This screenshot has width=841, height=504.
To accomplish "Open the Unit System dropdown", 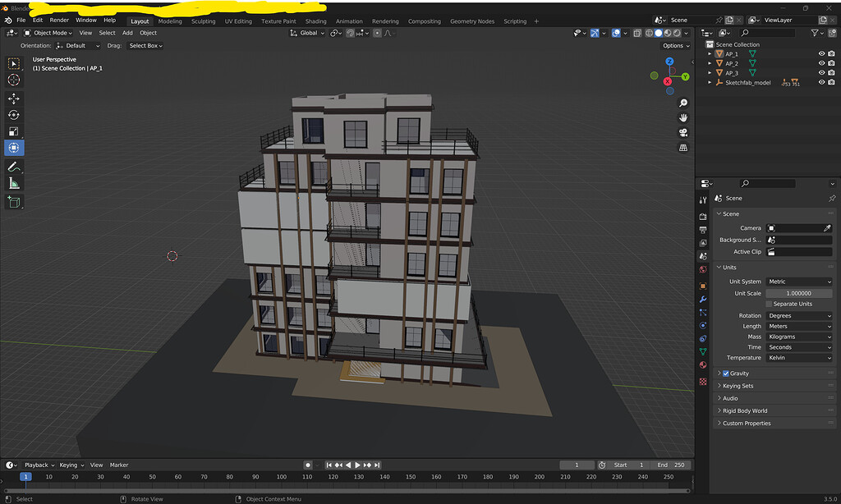I will pos(799,282).
